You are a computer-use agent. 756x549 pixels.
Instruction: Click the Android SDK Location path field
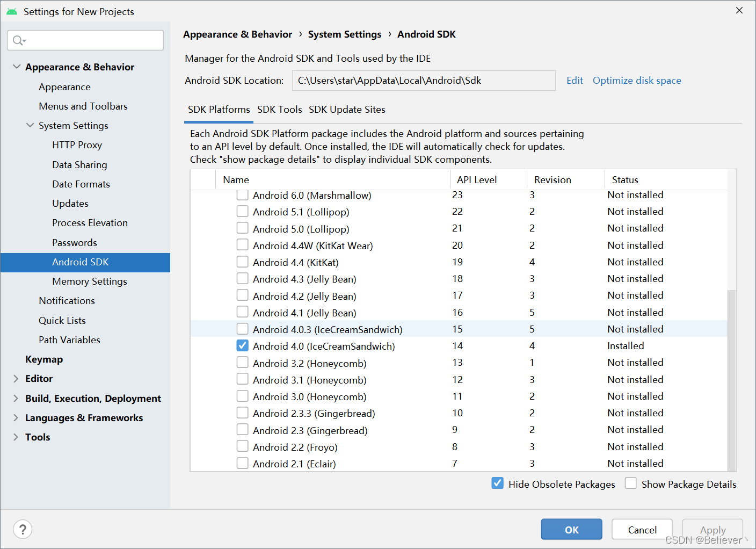point(424,81)
